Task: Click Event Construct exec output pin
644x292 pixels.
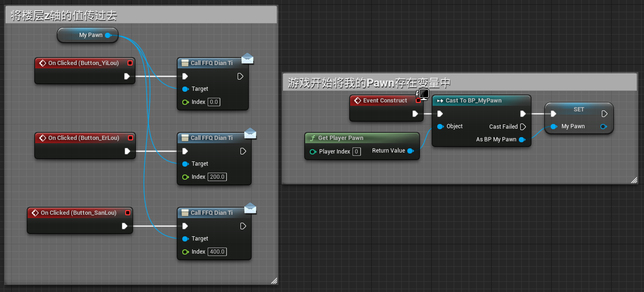Action: point(415,114)
